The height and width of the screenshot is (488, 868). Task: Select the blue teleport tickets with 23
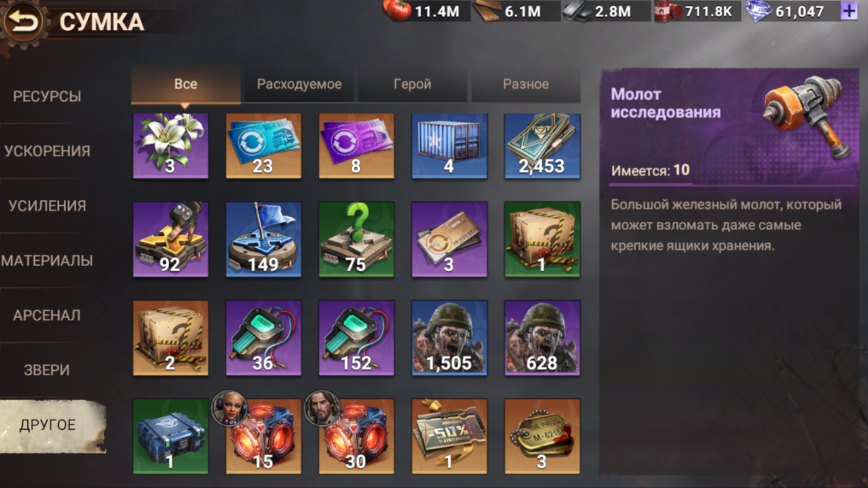[x=263, y=146]
